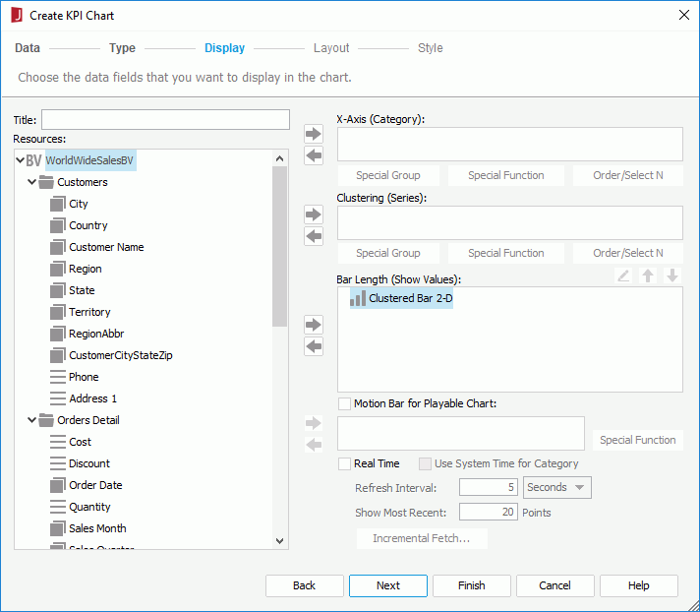Click the Customers folder icon

click(46, 182)
